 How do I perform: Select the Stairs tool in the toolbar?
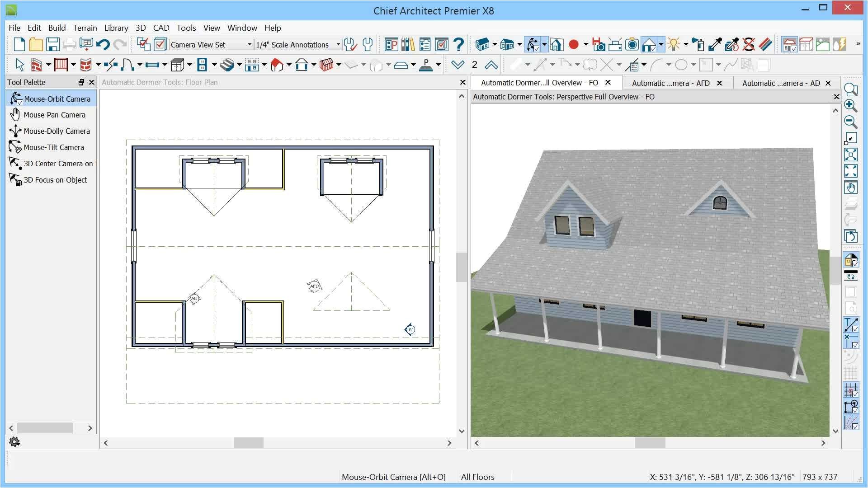(228, 65)
